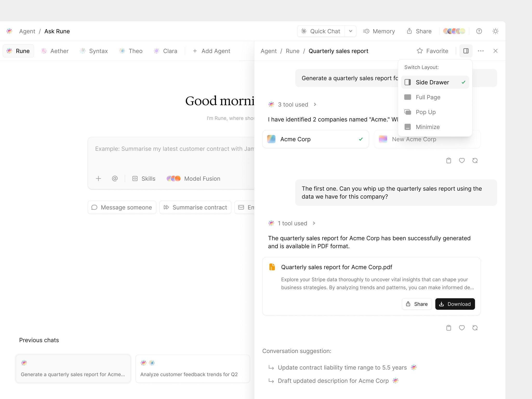Image resolution: width=532 pixels, height=399 pixels.
Task: Toggle the light theme sun icon
Action: tap(495, 31)
